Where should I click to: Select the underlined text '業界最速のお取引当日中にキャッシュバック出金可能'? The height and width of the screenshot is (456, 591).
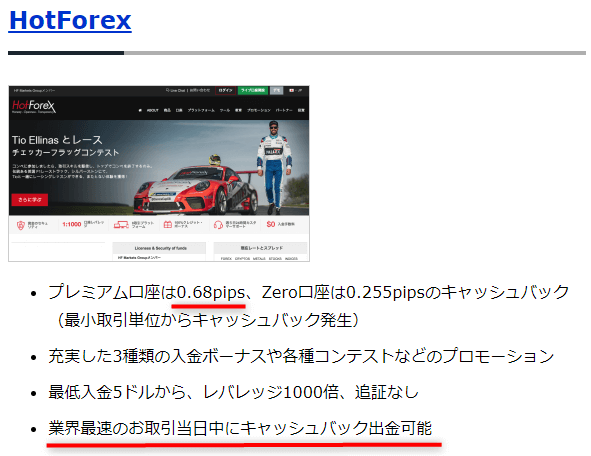pyautogui.click(x=240, y=428)
